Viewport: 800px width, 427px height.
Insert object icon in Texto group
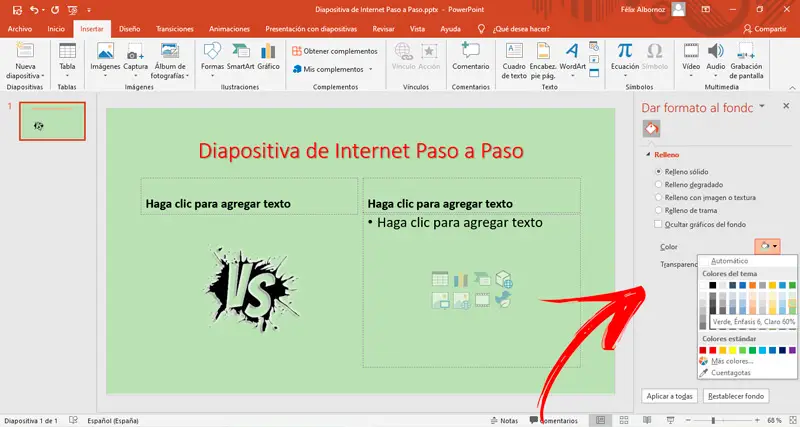tap(594, 73)
